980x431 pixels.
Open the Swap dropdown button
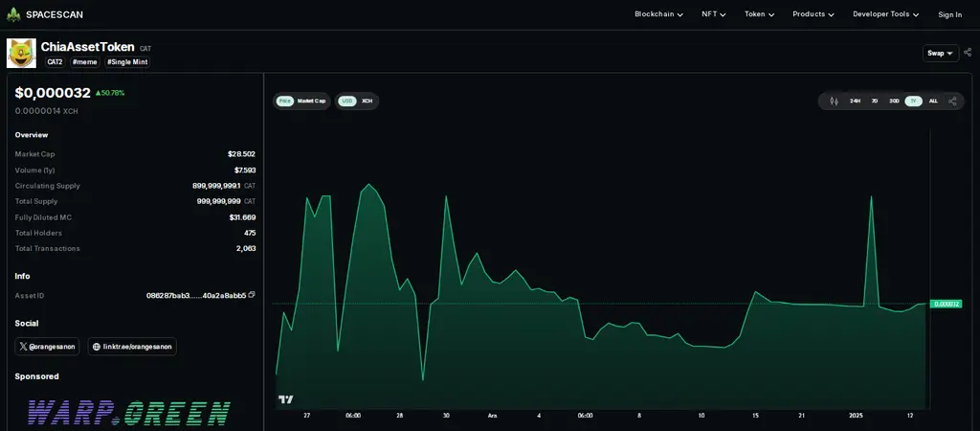tap(941, 54)
